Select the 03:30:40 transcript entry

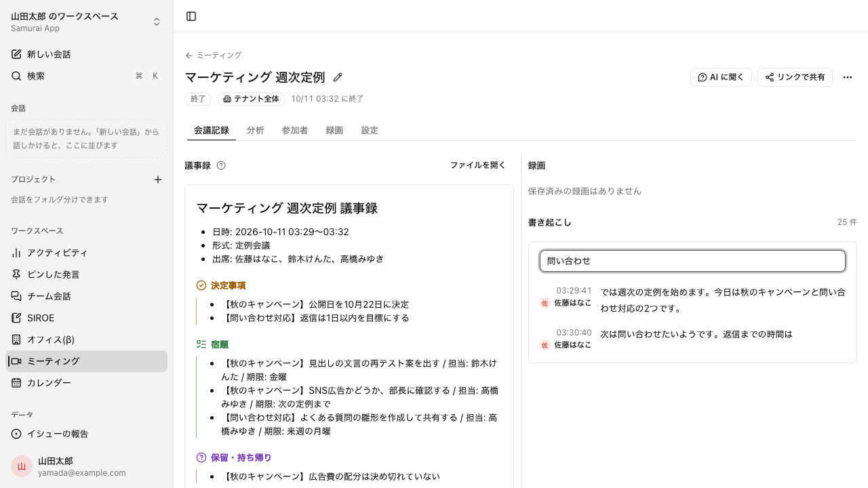click(x=692, y=339)
